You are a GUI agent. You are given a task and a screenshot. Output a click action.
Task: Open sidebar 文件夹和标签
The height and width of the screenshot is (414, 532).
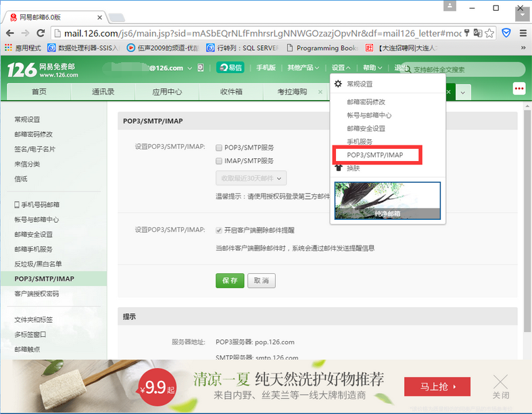click(x=34, y=319)
